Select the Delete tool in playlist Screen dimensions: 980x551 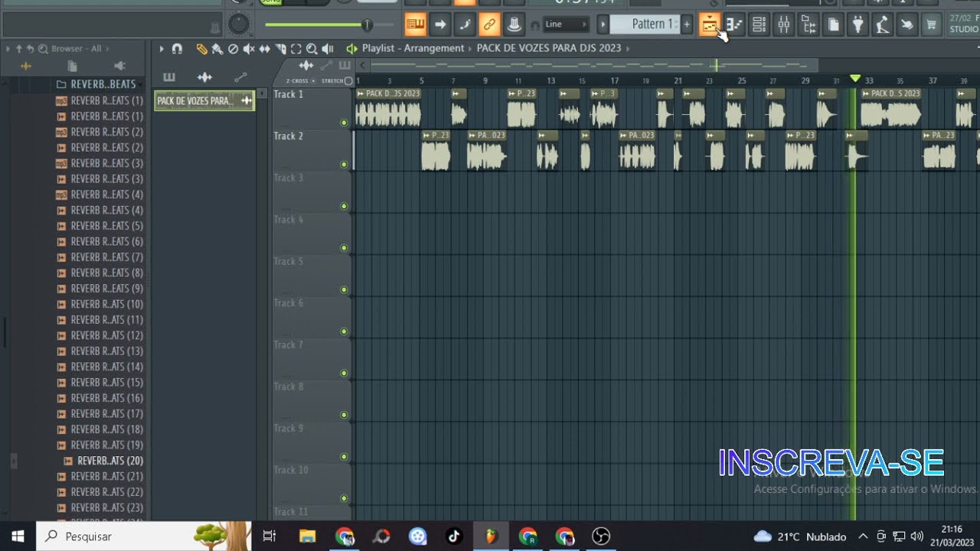click(x=233, y=48)
